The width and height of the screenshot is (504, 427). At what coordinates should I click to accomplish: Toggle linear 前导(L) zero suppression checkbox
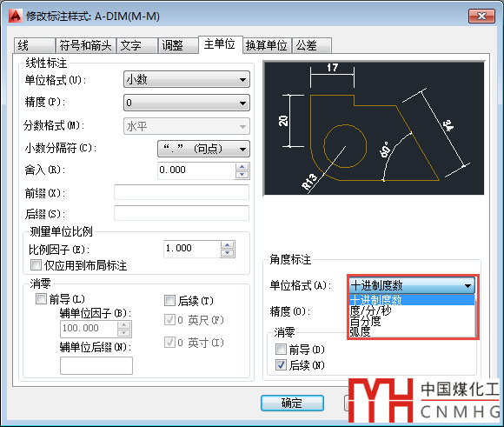pos(41,299)
